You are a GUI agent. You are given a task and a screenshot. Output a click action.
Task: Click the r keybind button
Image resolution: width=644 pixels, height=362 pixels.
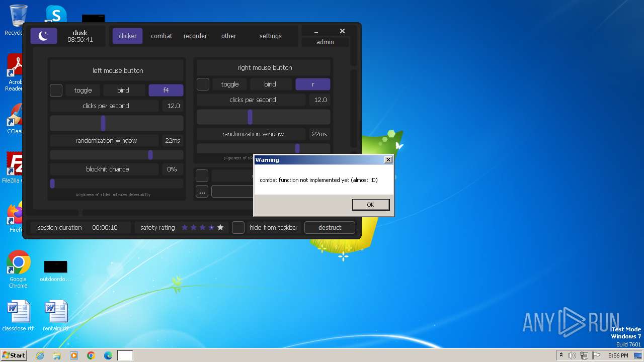(x=313, y=84)
